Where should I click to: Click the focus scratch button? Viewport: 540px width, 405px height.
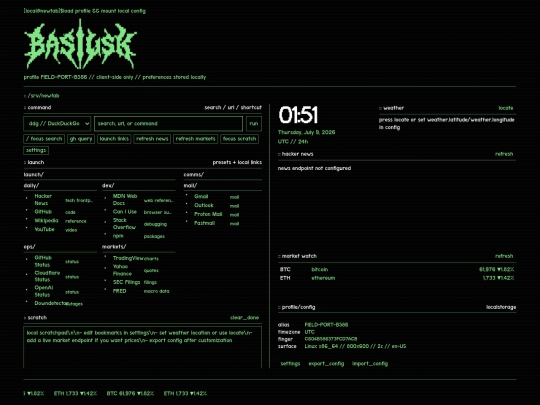[239, 139]
